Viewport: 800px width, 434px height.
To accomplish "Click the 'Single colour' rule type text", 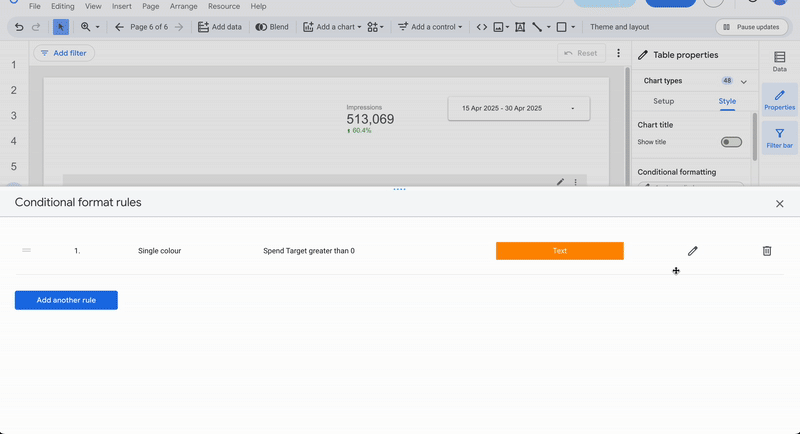I will pos(159,251).
